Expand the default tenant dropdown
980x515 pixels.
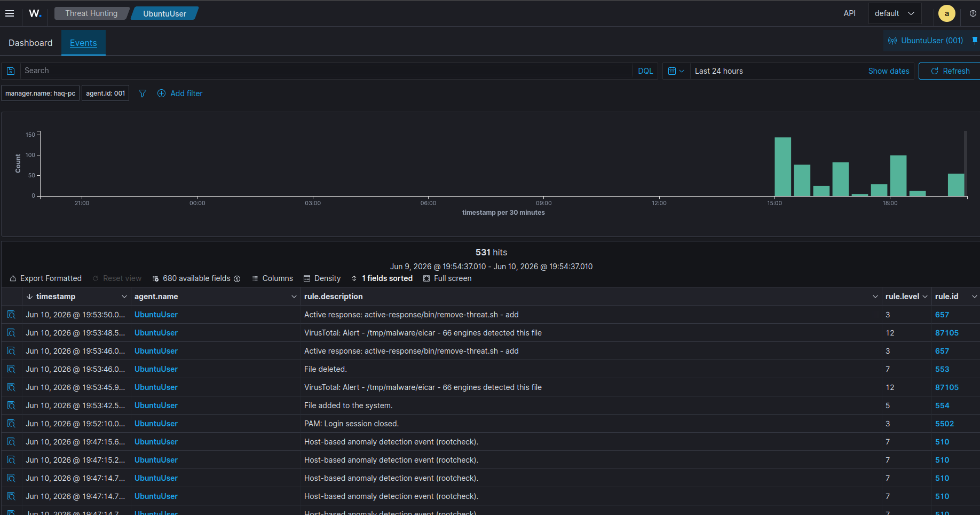(x=895, y=13)
